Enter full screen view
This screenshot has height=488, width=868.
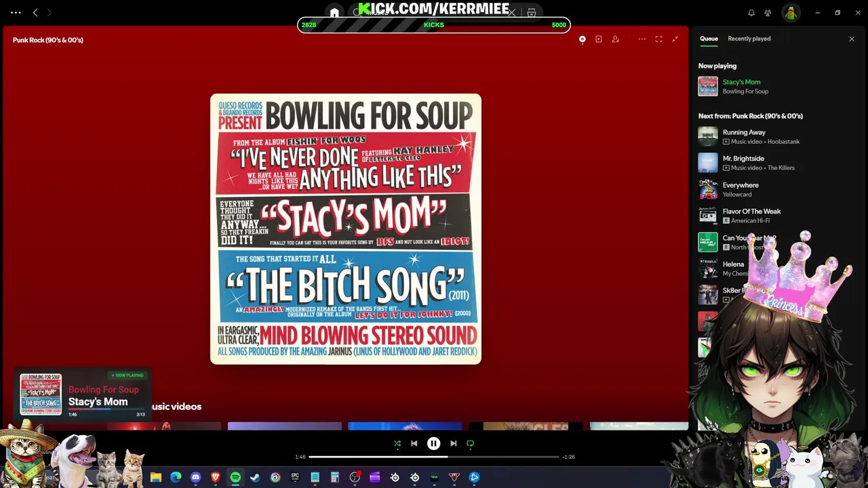click(658, 39)
